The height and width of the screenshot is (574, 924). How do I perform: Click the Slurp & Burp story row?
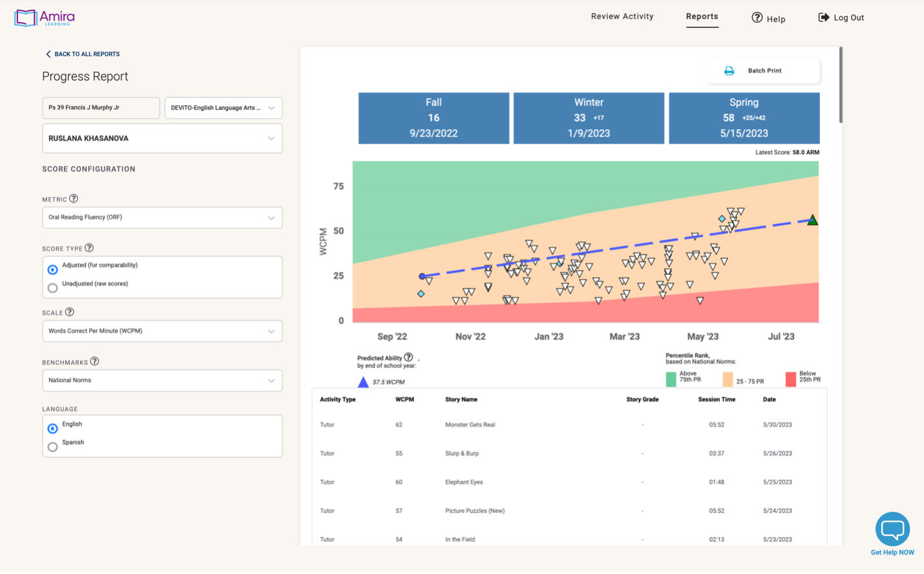click(569, 453)
